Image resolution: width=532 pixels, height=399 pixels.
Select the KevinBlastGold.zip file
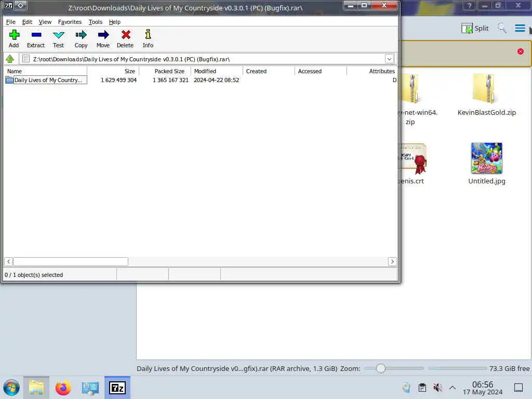[x=486, y=95]
